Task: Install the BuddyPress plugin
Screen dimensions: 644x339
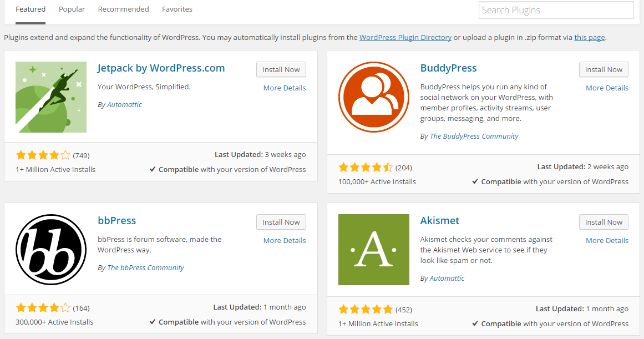Action: 604,69
